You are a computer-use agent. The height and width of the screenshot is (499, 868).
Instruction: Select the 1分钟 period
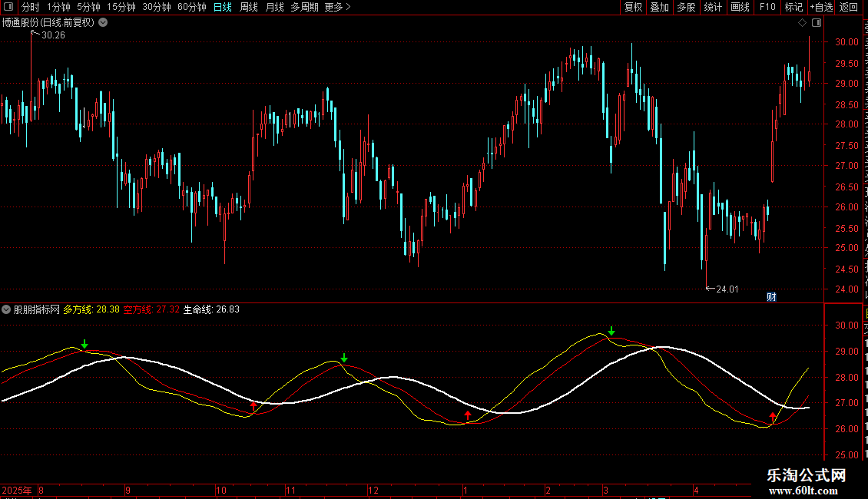tap(58, 7)
